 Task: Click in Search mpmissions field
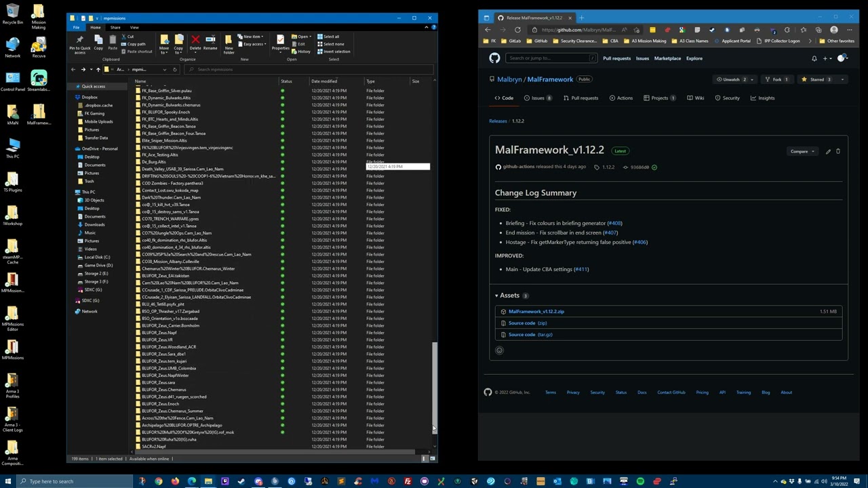point(309,69)
